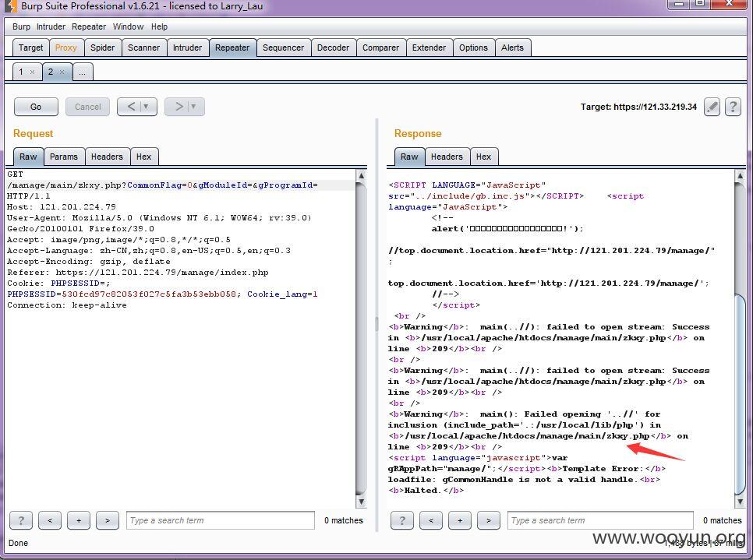The width and height of the screenshot is (753, 560).
Task: Focus the request search term field
Action: pos(221,520)
